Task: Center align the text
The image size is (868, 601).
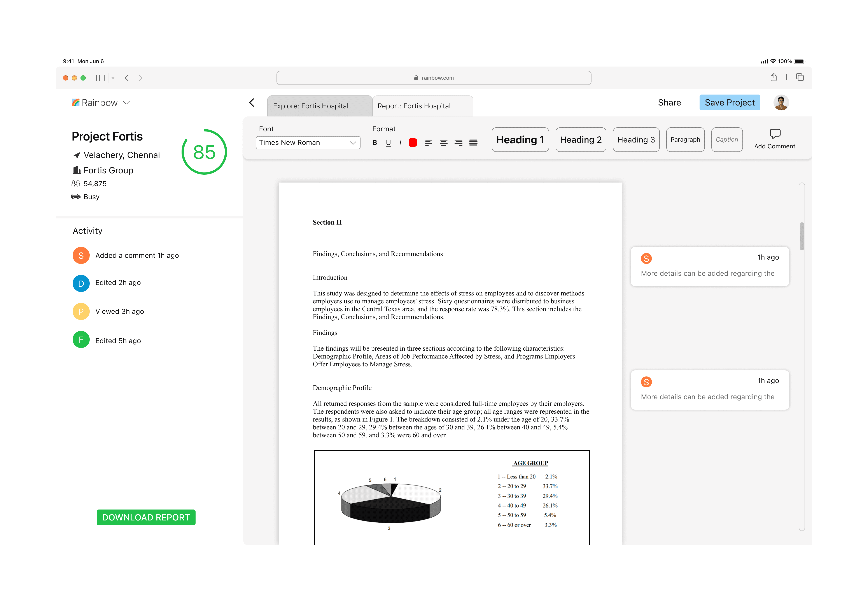Action: (x=443, y=143)
